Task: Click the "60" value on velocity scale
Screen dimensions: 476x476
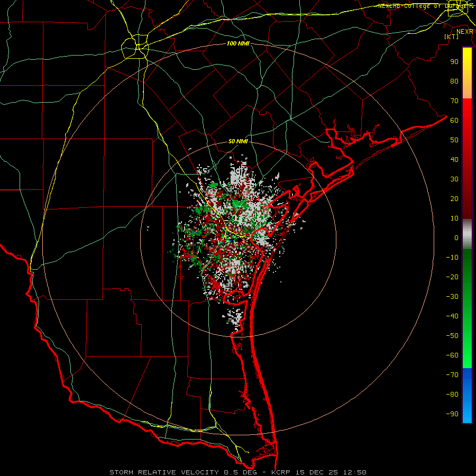Action: tap(454, 121)
